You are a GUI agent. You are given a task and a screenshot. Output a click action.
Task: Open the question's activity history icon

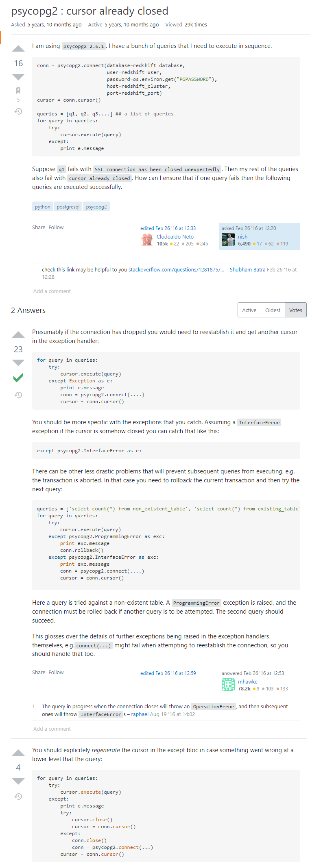coord(18,111)
